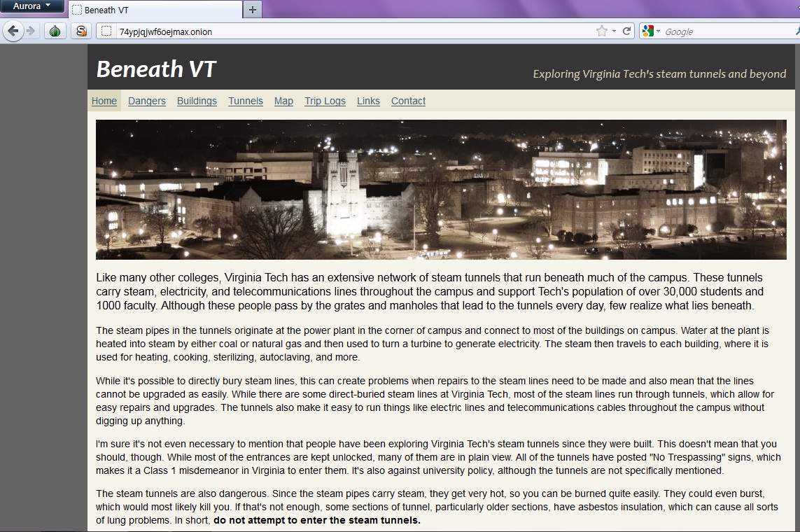
Task: Open the Google search engine selector
Action: coord(652,31)
